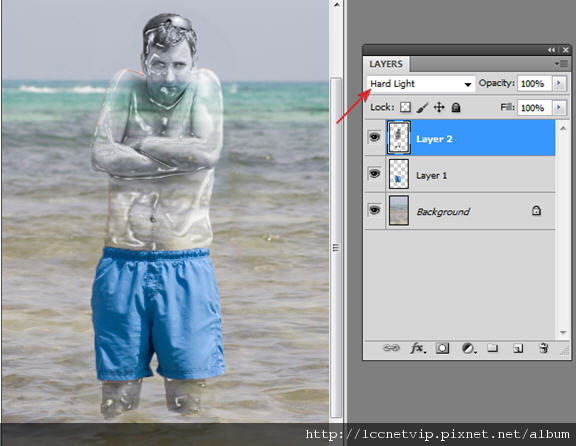Select the Layer 2 name

pos(434,139)
